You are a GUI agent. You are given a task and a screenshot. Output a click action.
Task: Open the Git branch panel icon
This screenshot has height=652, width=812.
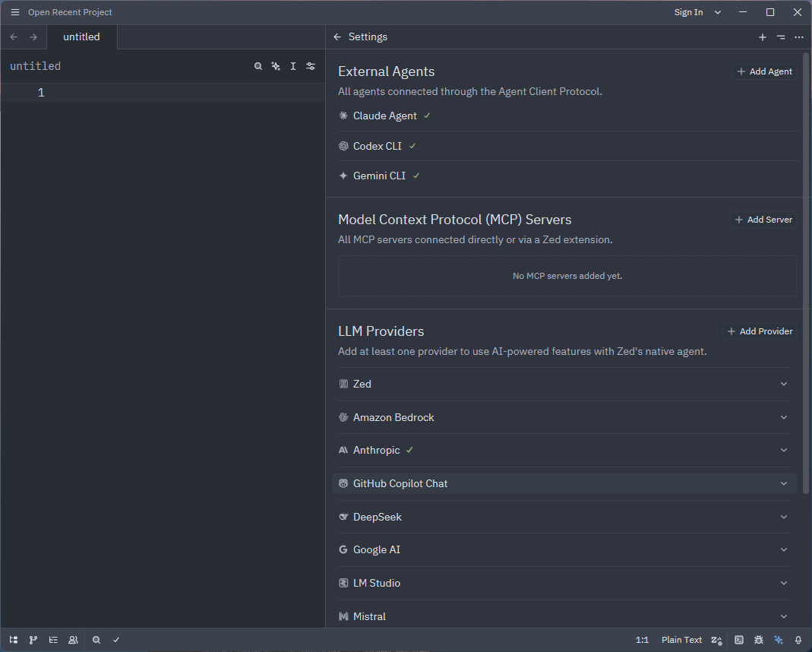33,640
